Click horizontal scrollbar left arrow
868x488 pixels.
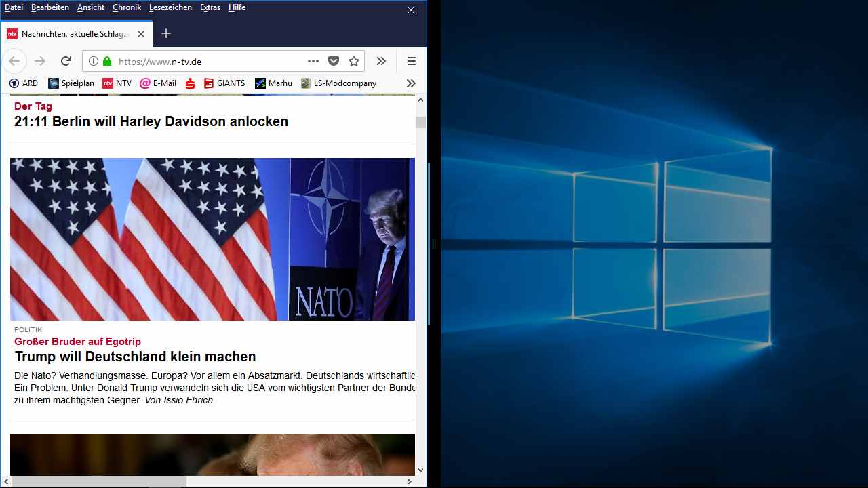tap(6, 481)
